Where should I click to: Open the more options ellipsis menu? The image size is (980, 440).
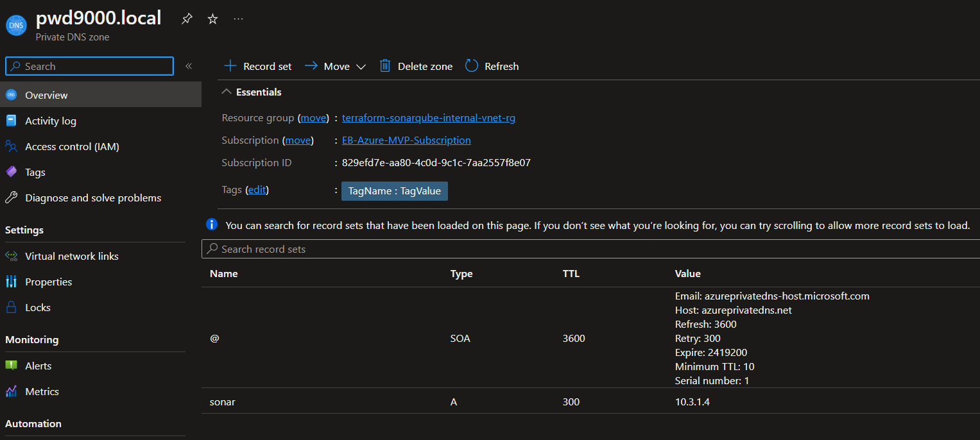238,19
